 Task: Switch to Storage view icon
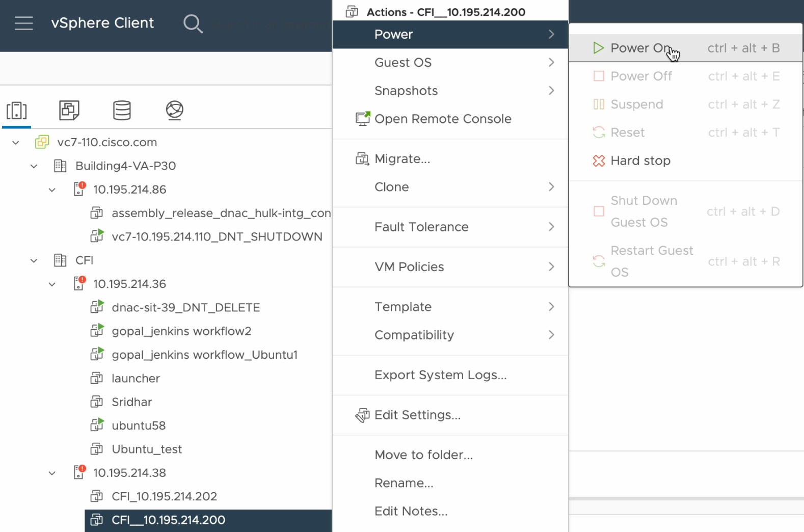click(122, 110)
